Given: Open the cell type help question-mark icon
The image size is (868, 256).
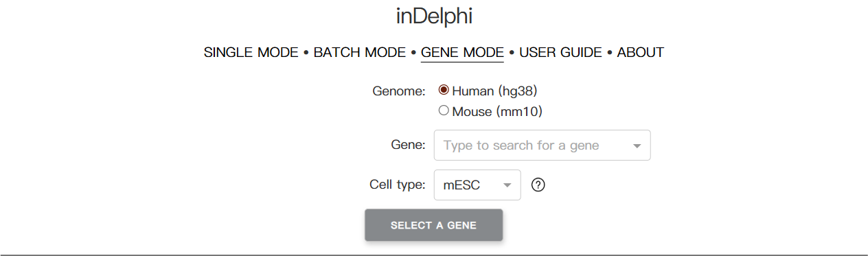Looking at the screenshot, I should pos(538,185).
